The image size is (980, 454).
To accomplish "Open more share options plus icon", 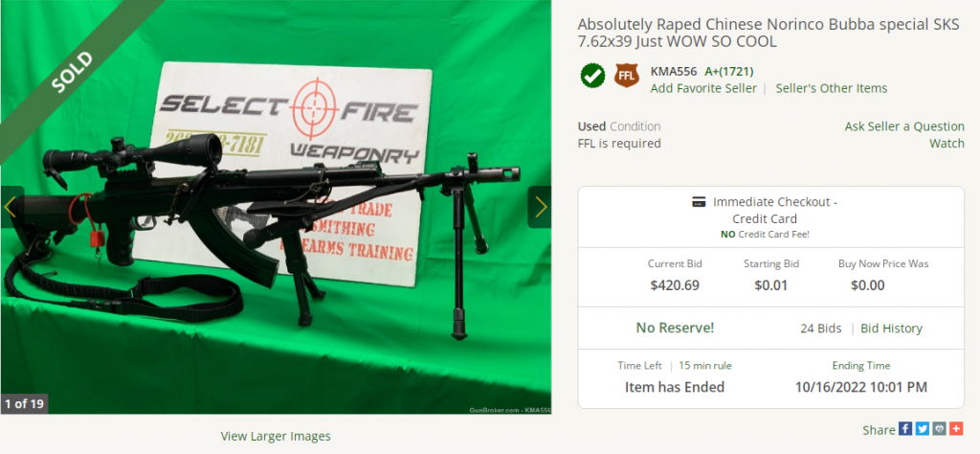I will [x=956, y=428].
